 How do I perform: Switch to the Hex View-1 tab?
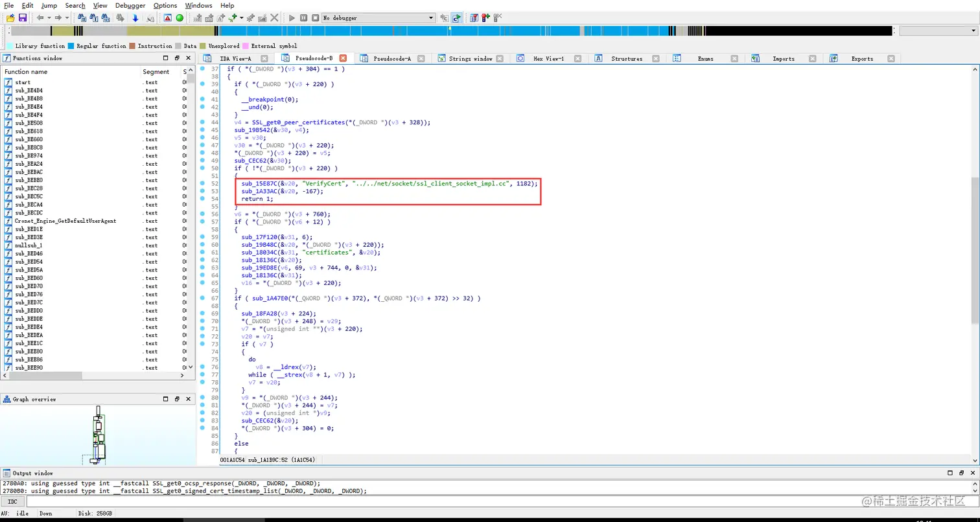coord(548,59)
